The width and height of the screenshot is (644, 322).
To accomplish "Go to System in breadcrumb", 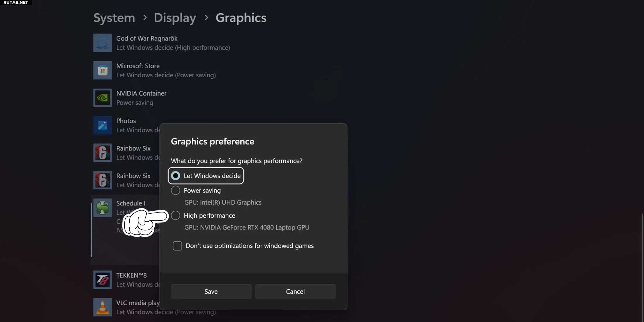I will point(114,18).
